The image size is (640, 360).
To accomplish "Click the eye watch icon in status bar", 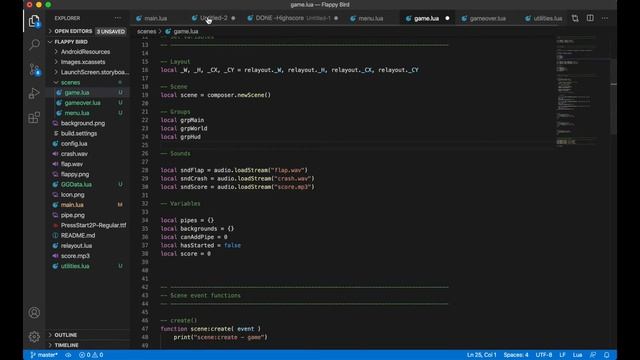I will (x=68, y=355).
